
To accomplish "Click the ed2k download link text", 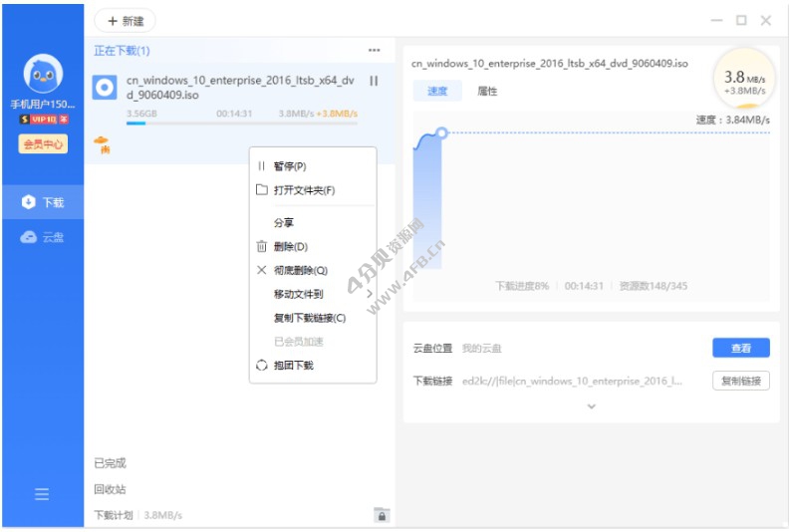I will [x=572, y=381].
